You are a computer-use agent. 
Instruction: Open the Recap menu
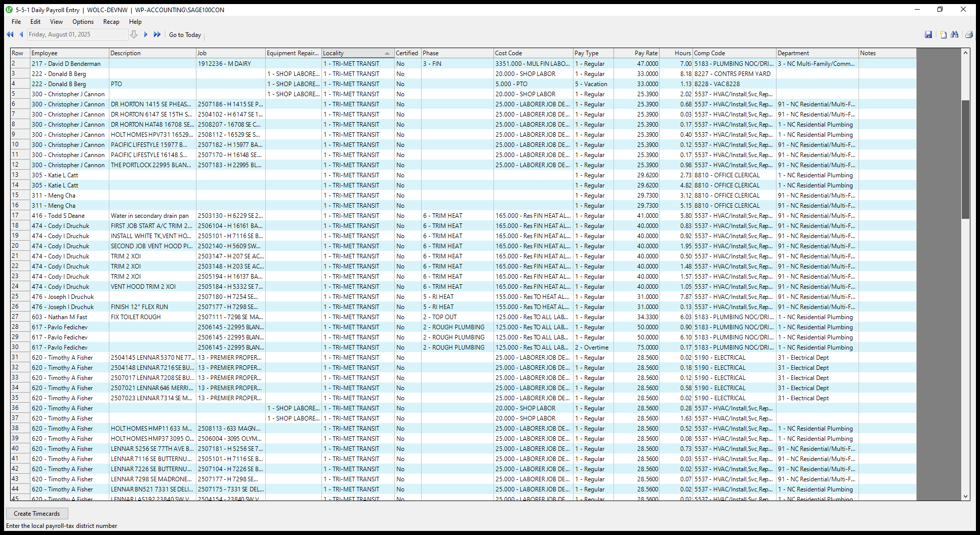pyautogui.click(x=111, y=22)
